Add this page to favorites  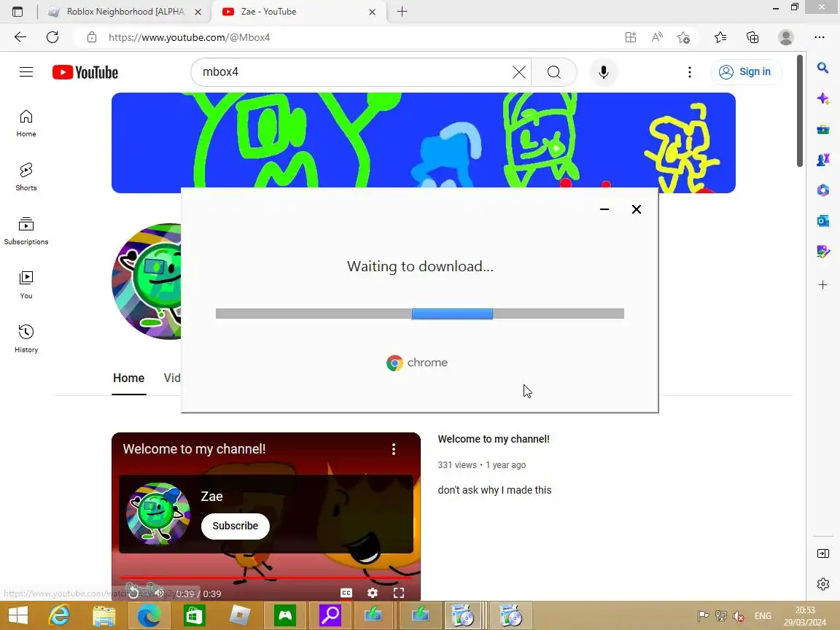pos(683,37)
